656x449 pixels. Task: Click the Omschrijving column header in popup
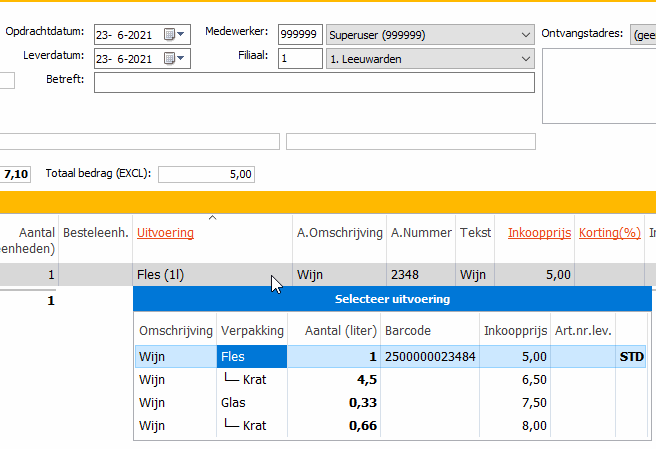(x=176, y=331)
